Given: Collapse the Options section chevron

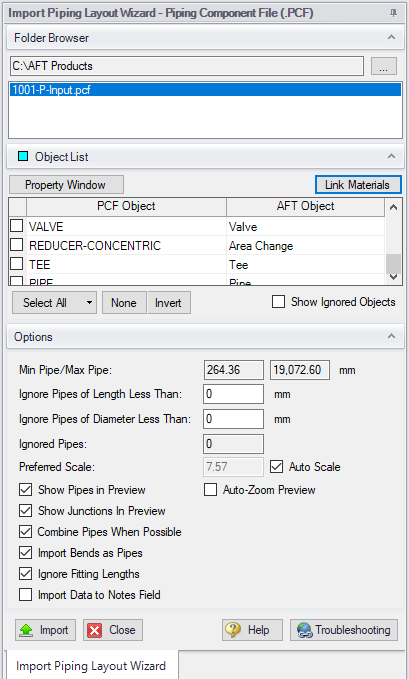Looking at the screenshot, I should click(x=391, y=336).
